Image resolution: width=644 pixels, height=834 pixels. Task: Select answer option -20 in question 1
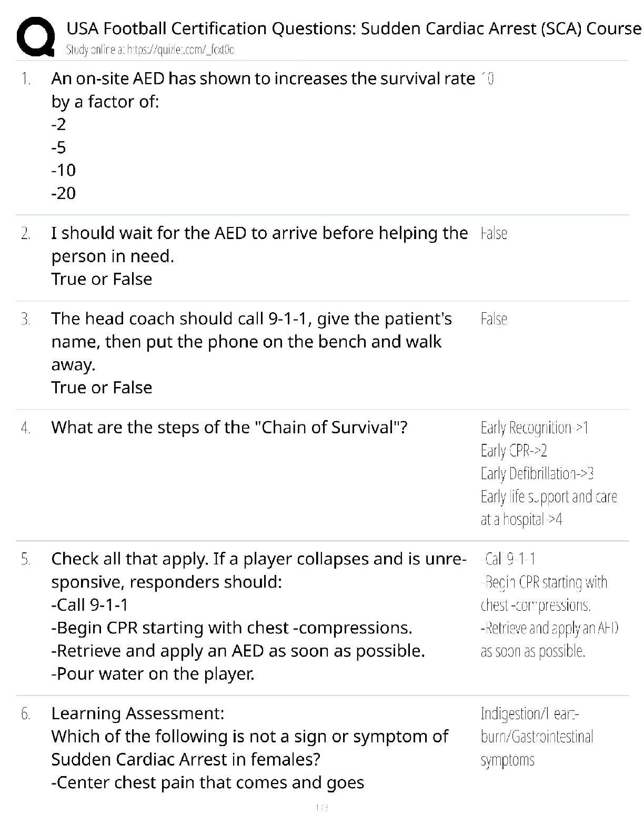[x=64, y=193]
